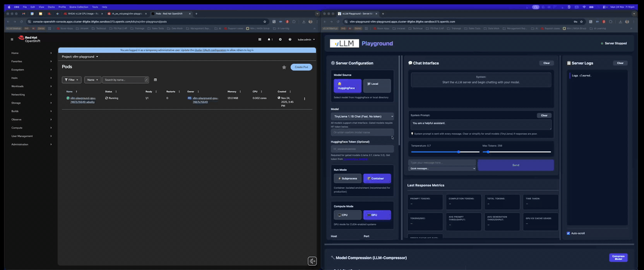Expand the Project vllm-playground selector

tap(80, 57)
